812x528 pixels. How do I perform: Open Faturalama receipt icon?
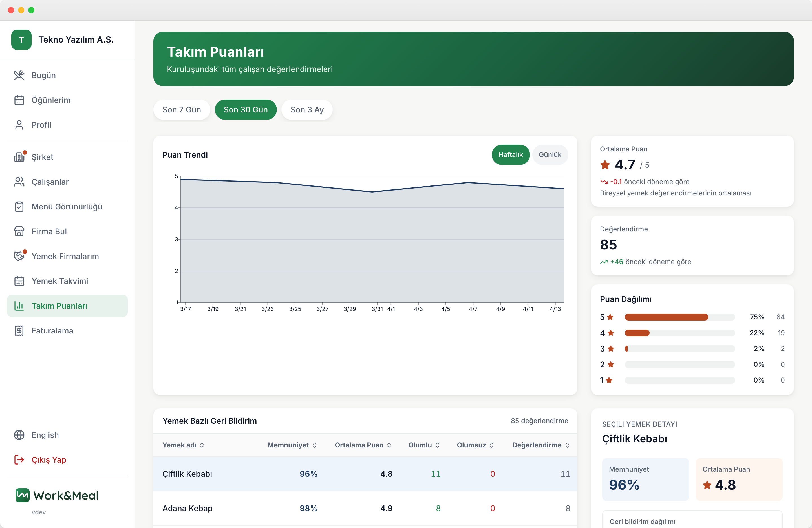19,331
